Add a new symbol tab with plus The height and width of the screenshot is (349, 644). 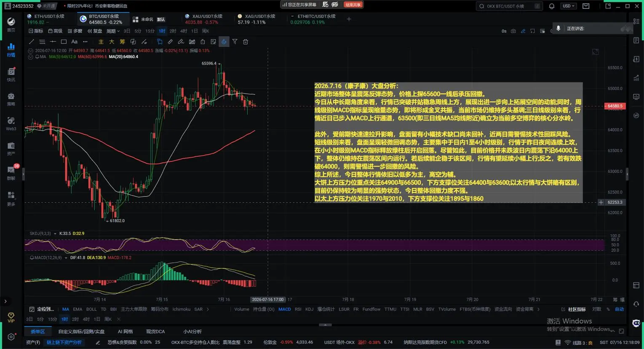point(349,19)
